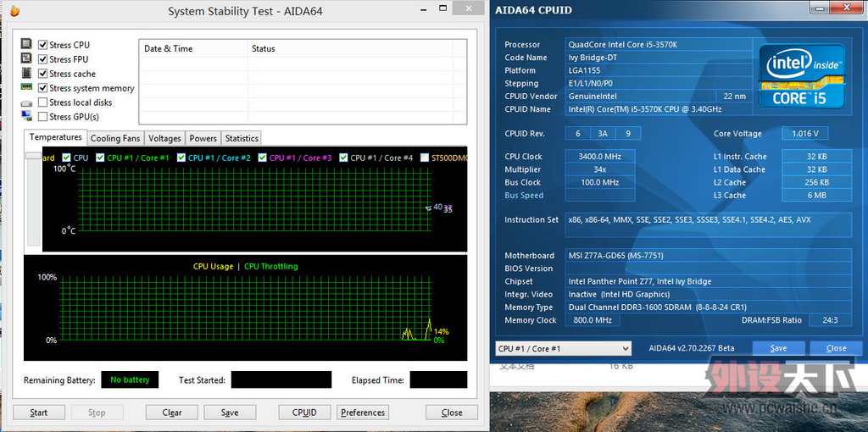Click the Status column header
The image size is (868, 432).
(350, 48)
